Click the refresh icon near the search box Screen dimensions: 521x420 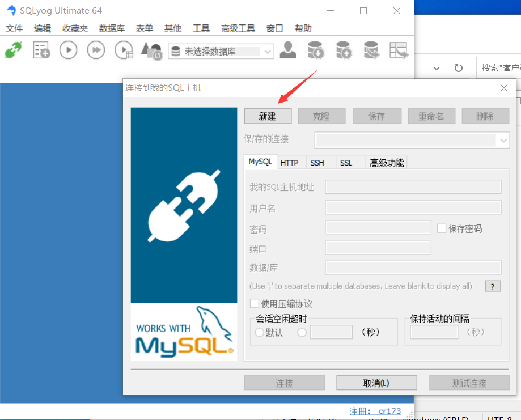coord(458,67)
